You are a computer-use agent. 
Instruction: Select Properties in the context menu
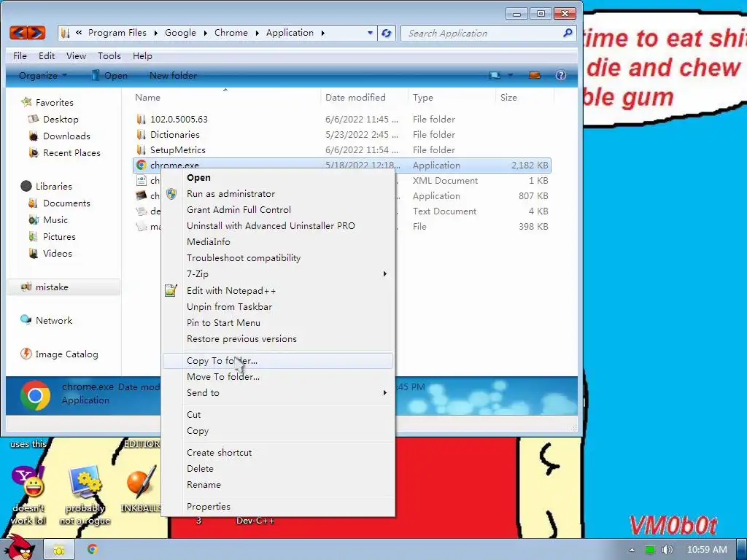(278, 507)
